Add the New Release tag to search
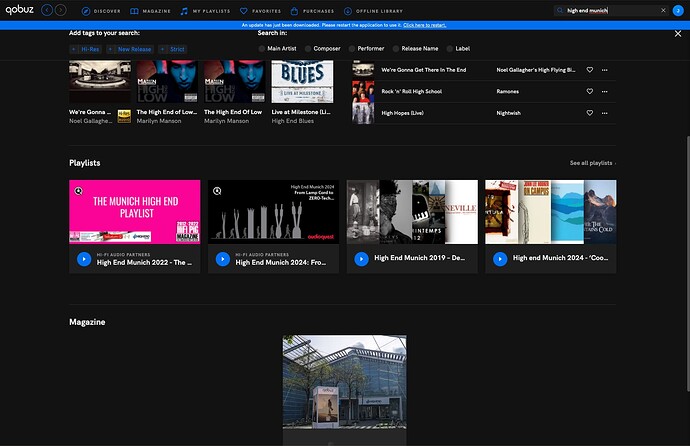This screenshot has height=446, width=690. coord(130,49)
